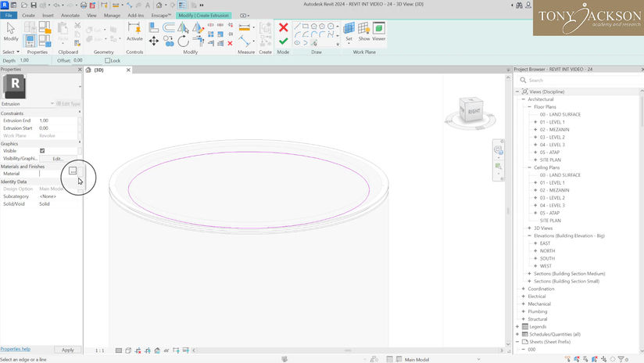Select the Mirror Draw Axis tool
The image size is (644, 363).
coord(198,27)
